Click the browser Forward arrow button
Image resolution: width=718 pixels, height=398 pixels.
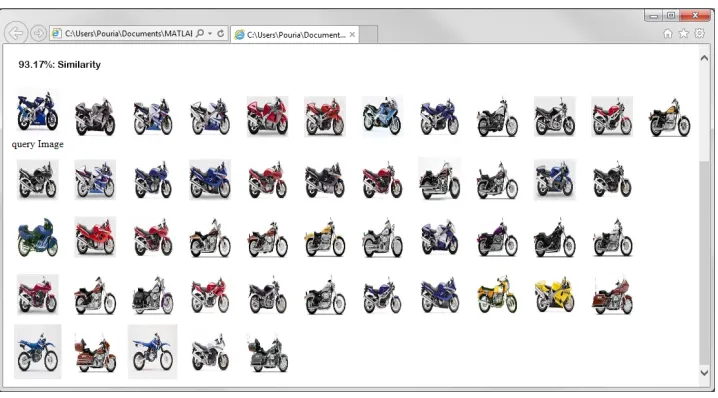(x=38, y=33)
